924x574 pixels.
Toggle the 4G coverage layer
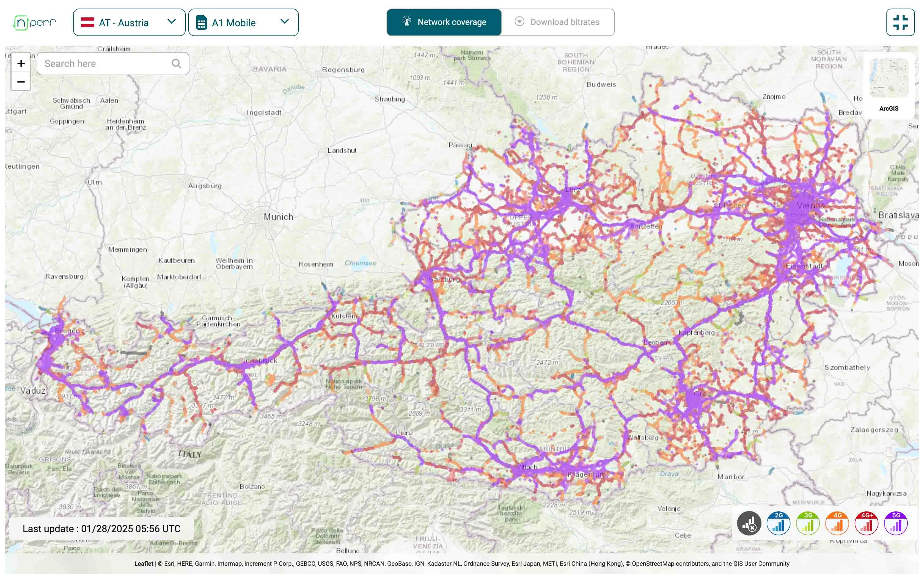coord(837,524)
